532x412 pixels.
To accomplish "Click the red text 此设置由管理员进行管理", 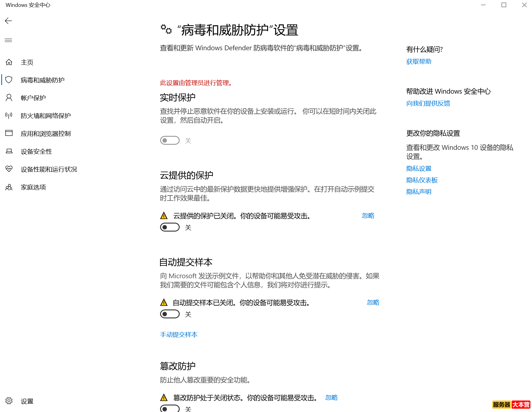I will (x=196, y=83).
